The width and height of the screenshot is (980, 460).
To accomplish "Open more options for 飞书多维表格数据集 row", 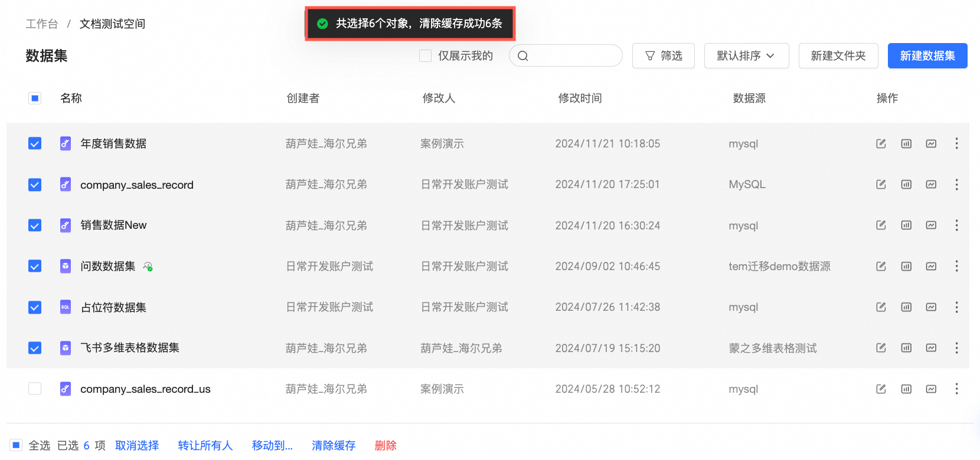I will (x=956, y=348).
